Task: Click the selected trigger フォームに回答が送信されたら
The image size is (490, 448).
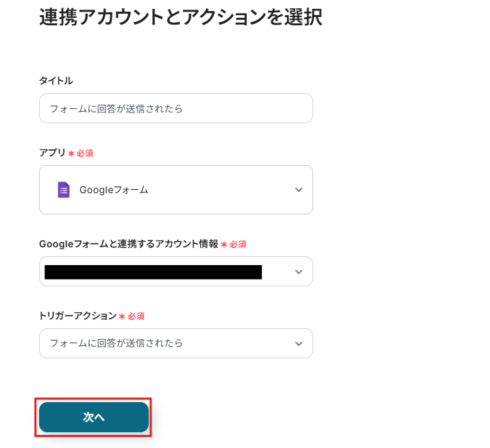Action: pyautogui.click(x=117, y=343)
